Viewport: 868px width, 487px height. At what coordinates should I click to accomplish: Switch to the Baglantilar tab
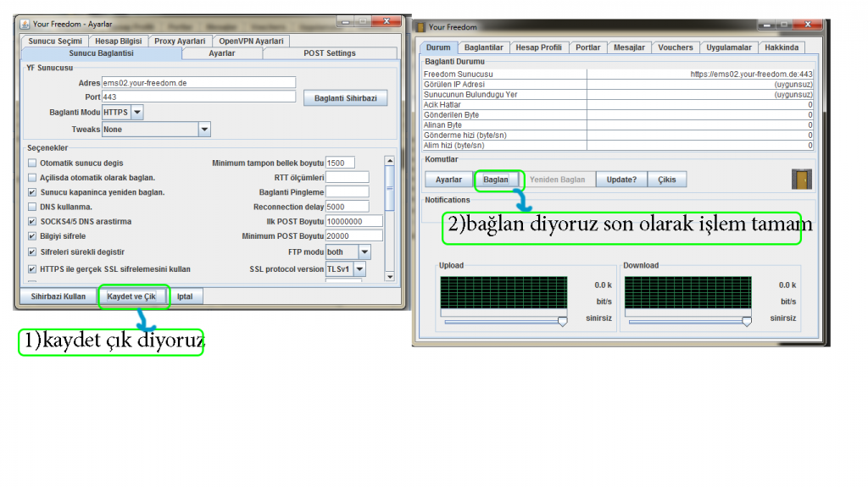[x=483, y=47]
